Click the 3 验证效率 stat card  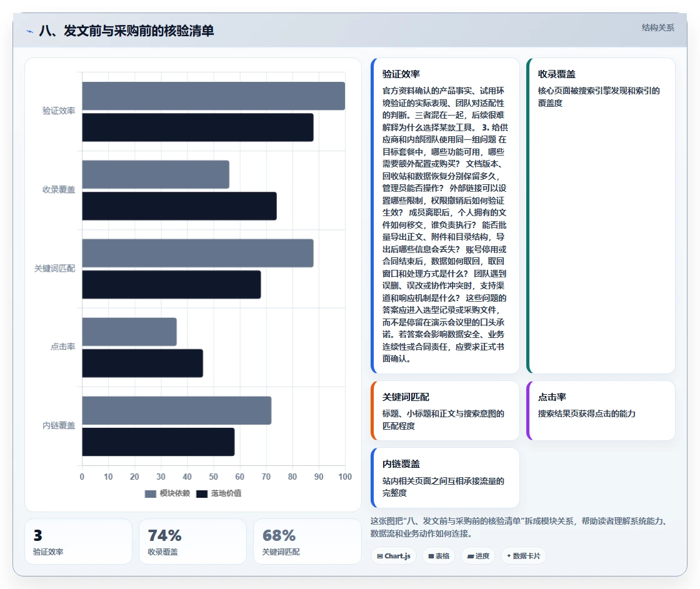79,542
